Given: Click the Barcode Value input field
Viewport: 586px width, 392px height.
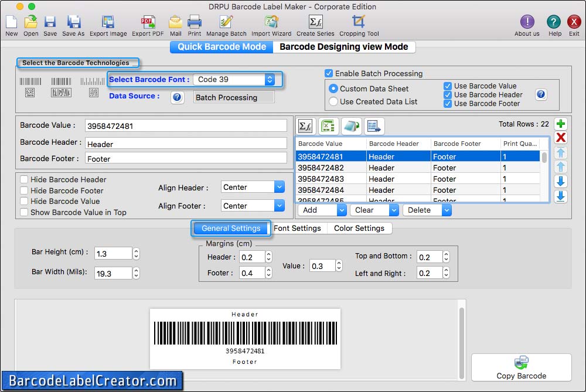Looking at the screenshot, I should pos(186,125).
